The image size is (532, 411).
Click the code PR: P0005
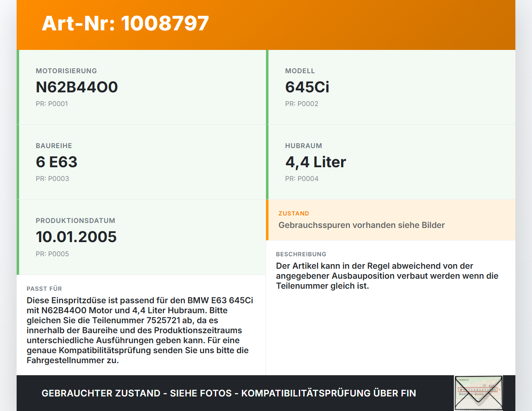(x=52, y=254)
